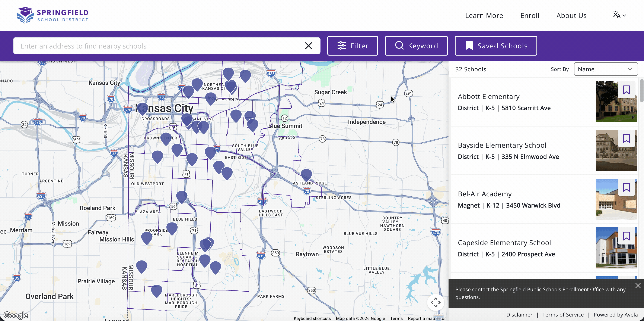This screenshot has width=644, height=321.
Task: Open the Disclaimer link
Action: pyautogui.click(x=519, y=315)
